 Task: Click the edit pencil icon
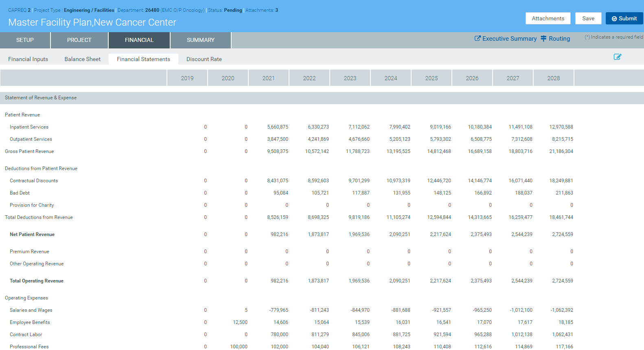pos(617,57)
